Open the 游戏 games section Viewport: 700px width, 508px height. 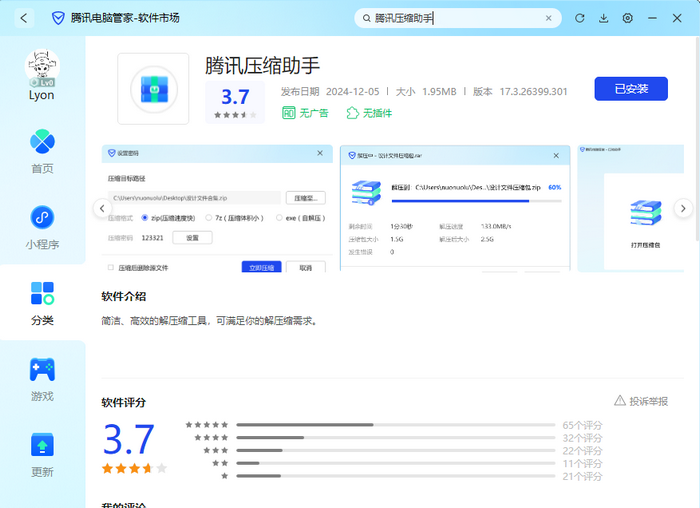pos(42,378)
